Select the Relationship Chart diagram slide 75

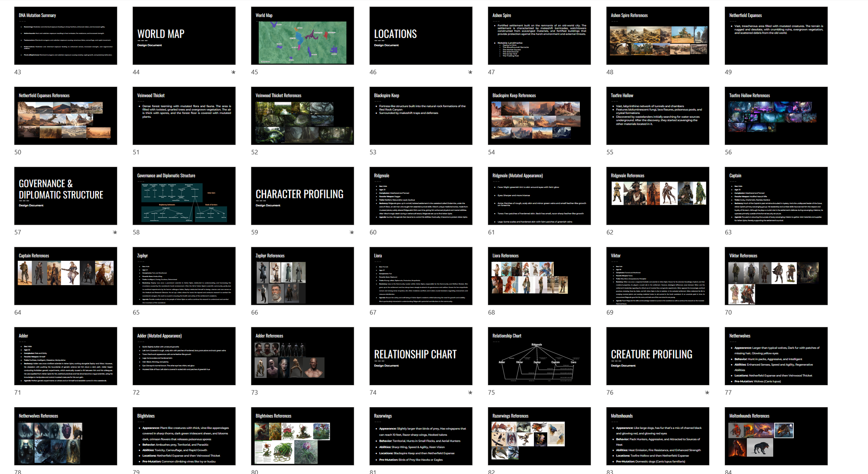tap(539, 356)
